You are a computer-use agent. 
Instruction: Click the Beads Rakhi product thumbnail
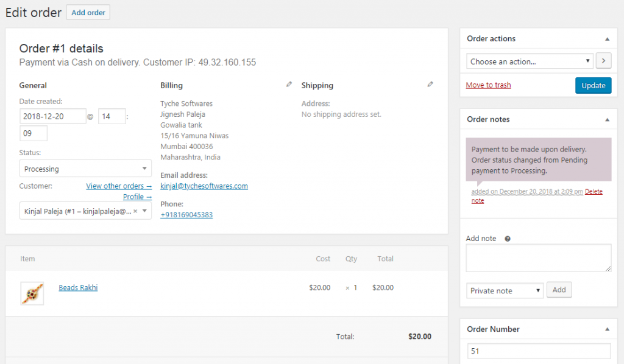coord(32,293)
